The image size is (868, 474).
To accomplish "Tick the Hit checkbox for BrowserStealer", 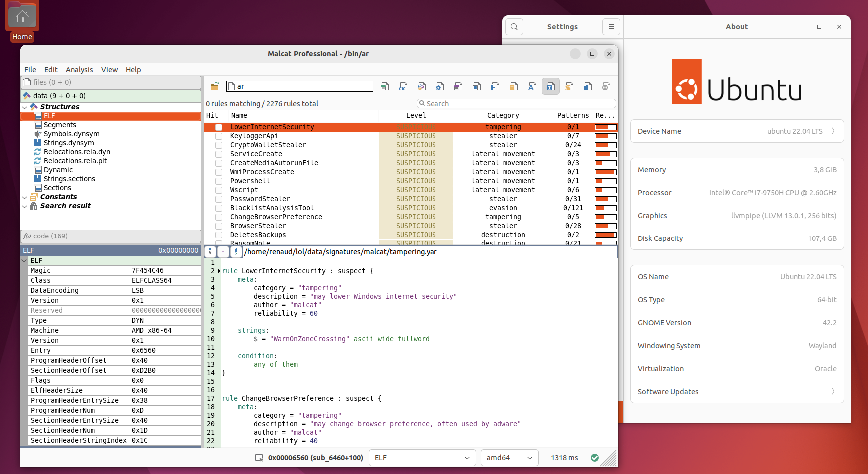I will (x=219, y=226).
